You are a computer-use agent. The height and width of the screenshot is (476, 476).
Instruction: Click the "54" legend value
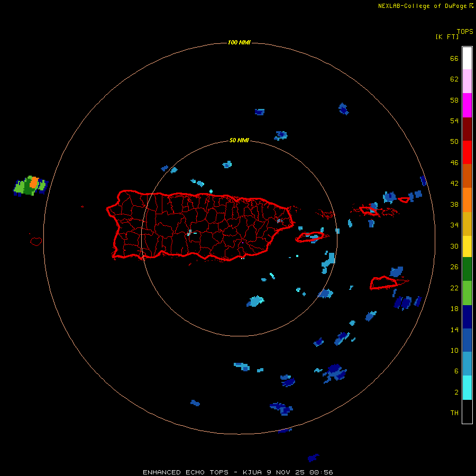[454, 121]
